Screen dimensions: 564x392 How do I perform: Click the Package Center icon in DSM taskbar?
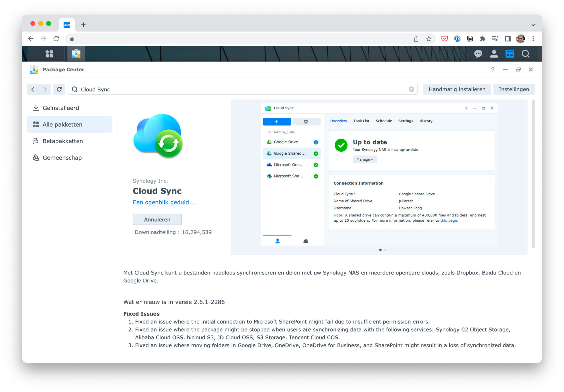pos(76,54)
